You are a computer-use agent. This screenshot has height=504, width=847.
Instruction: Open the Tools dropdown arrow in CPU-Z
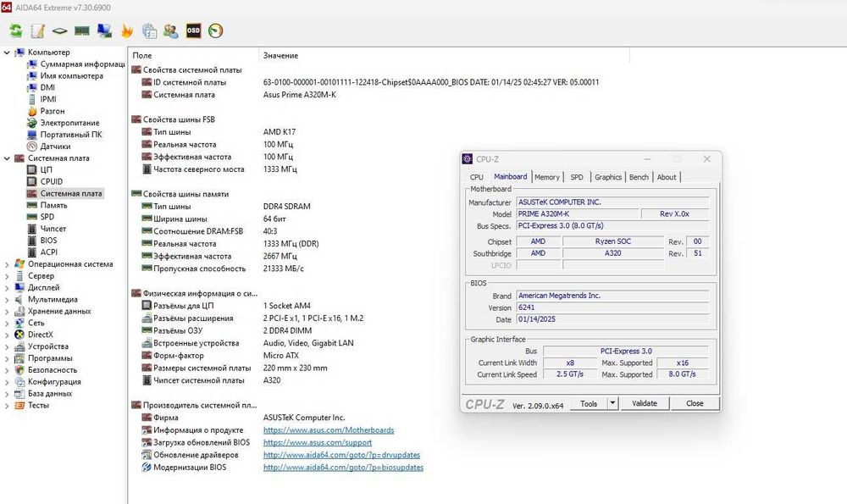(x=612, y=403)
